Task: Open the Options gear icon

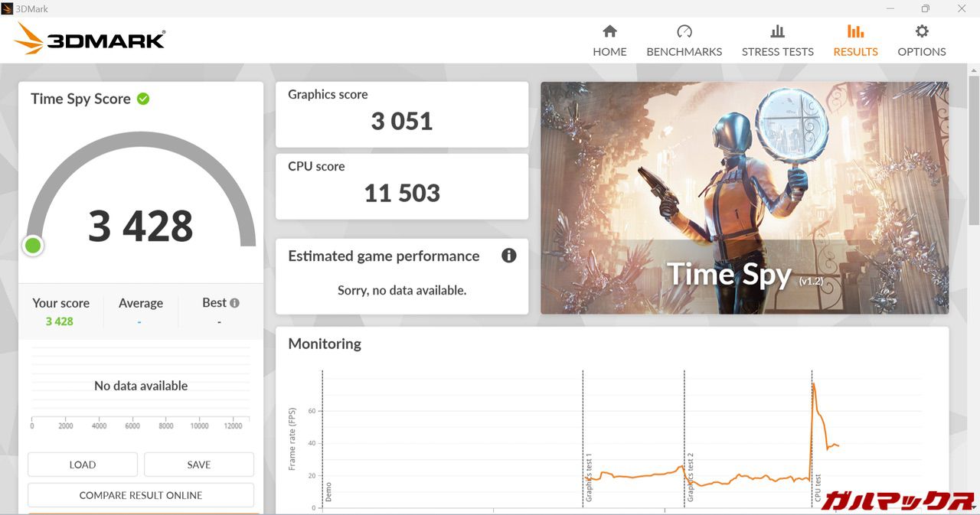Action: [922, 31]
